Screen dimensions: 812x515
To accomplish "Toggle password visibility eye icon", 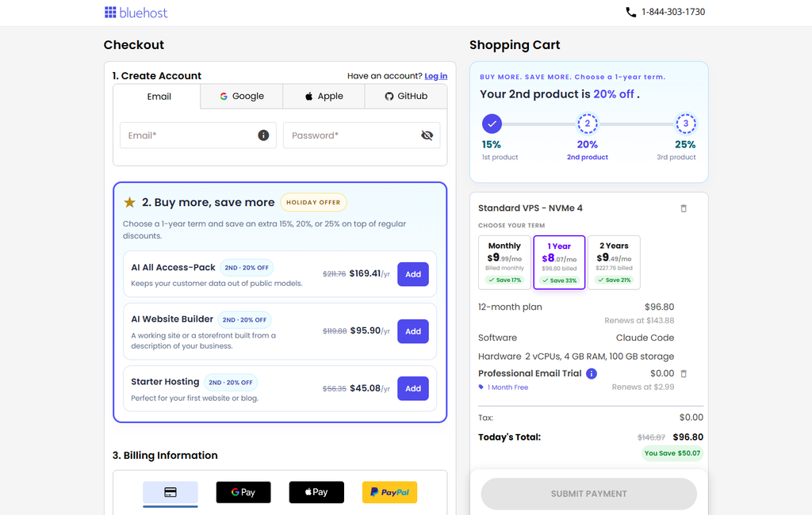I will tap(427, 135).
